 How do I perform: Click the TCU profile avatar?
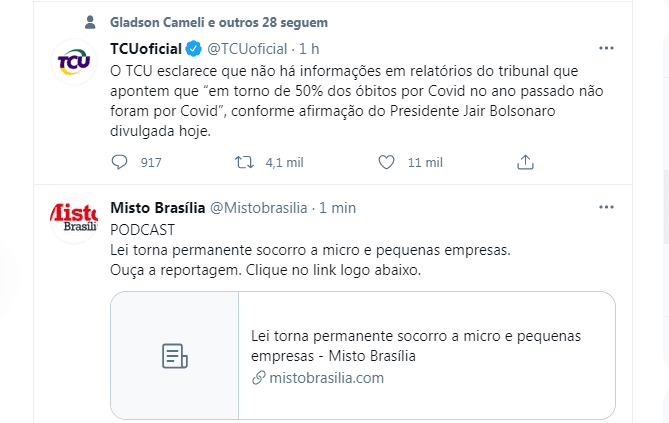(x=73, y=63)
